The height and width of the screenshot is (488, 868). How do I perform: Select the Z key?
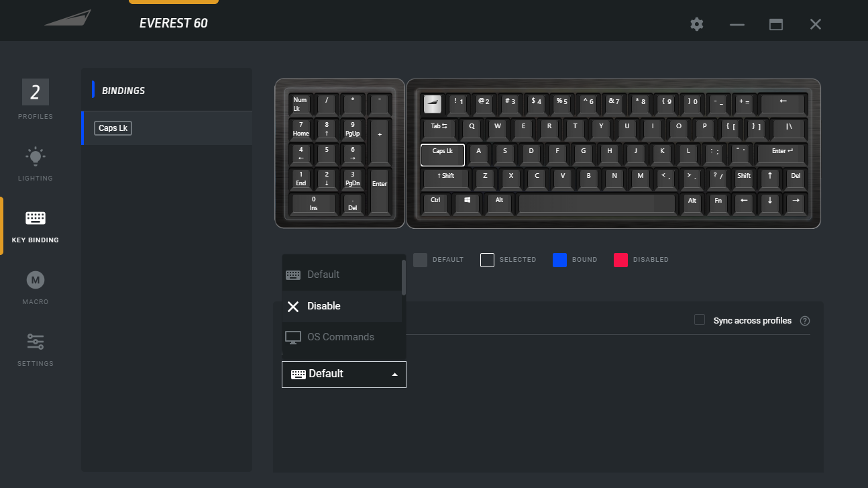484,178
